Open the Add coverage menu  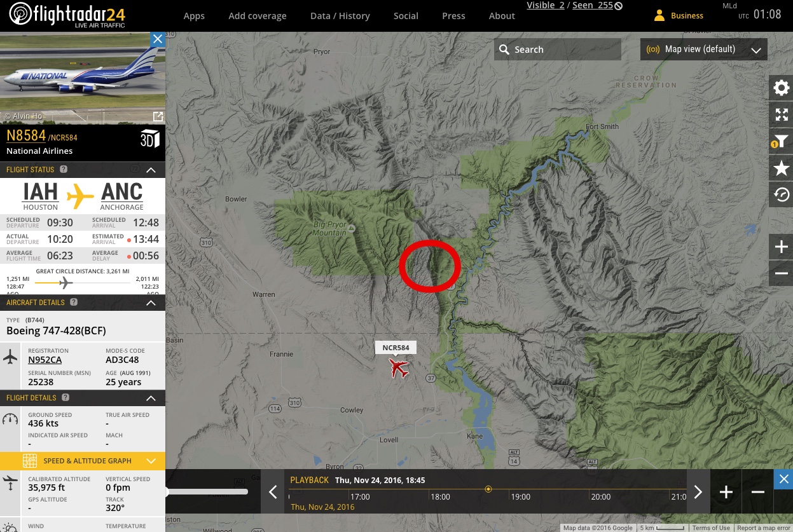pyautogui.click(x=258, y=16)
